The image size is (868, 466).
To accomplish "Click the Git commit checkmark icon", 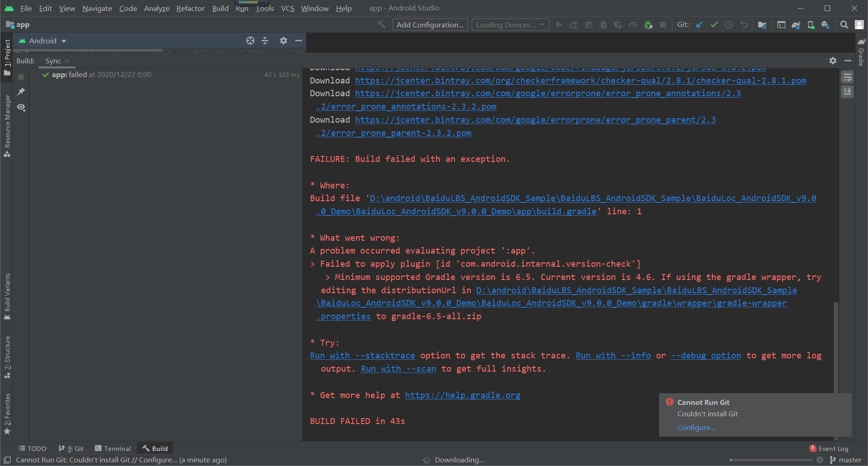I will click(x=714, y=25).
